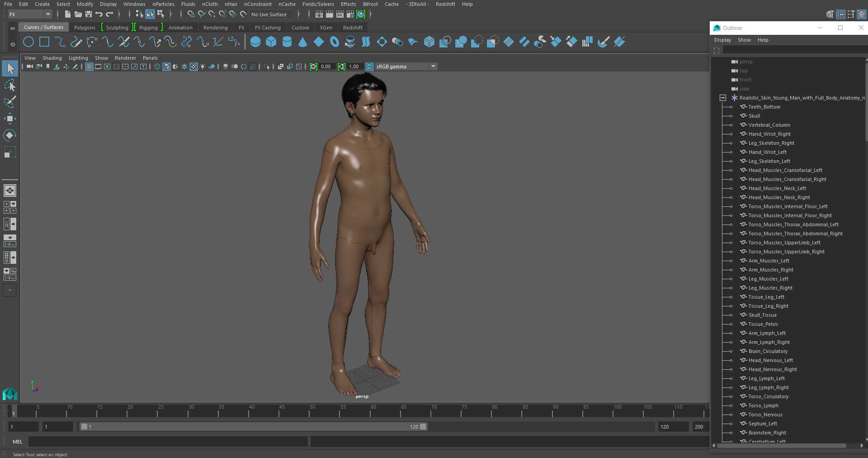The height and width of the screenshot is (458, 868).
Task: Activate the Pencil Curve tool
Action: click(x=76, y=42)
